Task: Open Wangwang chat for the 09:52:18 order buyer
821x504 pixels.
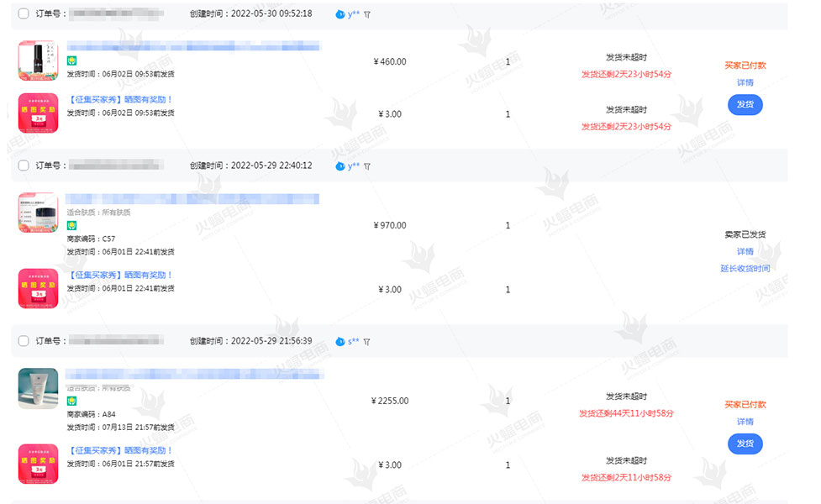Action: [x=340, y=14]
